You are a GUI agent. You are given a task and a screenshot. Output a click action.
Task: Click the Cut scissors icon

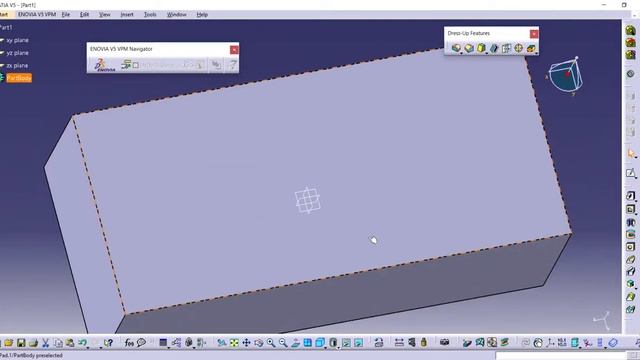point(46,343)
